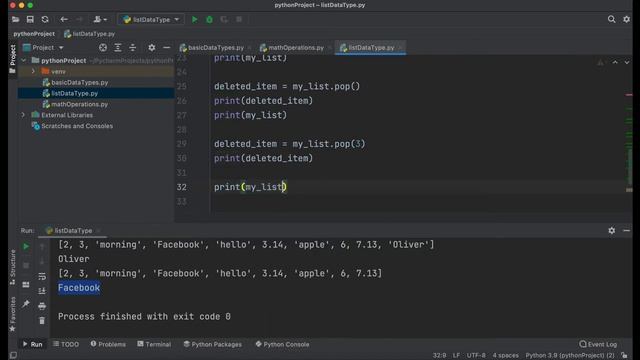Image resolution: width=640 pixels, height=360 pixels.
Task: Go to previous highlighted error arrow
Action: click(x=615, y=62)
